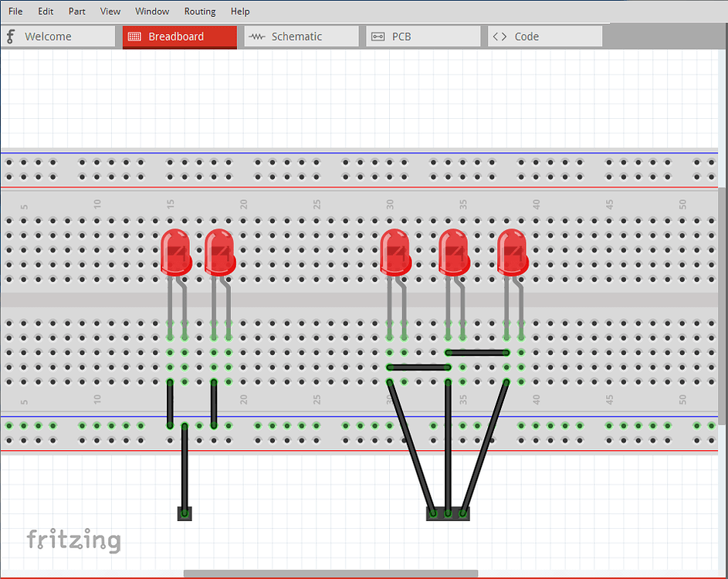The image size is (728, 579).
Task: Select the three-pin connector block at the bottom
Action: (x=448, y=512)
